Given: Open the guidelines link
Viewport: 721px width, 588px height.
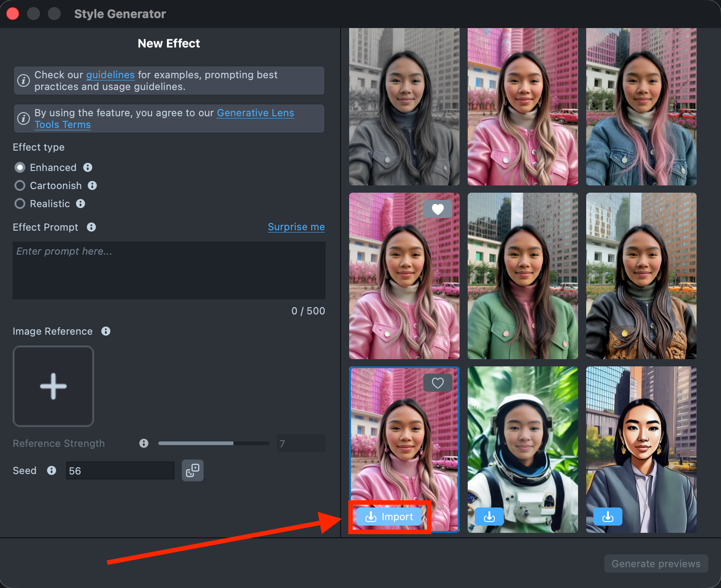Looking at the screenshot, I should (x=110, y=75).
